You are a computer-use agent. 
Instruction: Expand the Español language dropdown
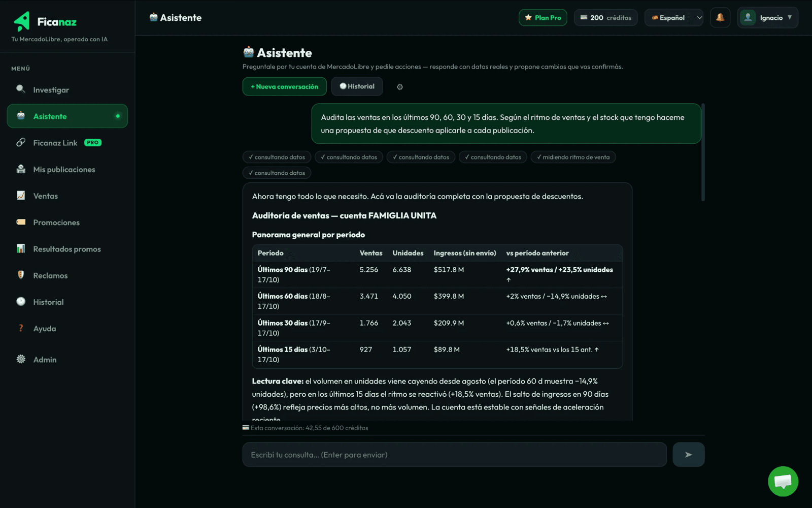[674, 18]
